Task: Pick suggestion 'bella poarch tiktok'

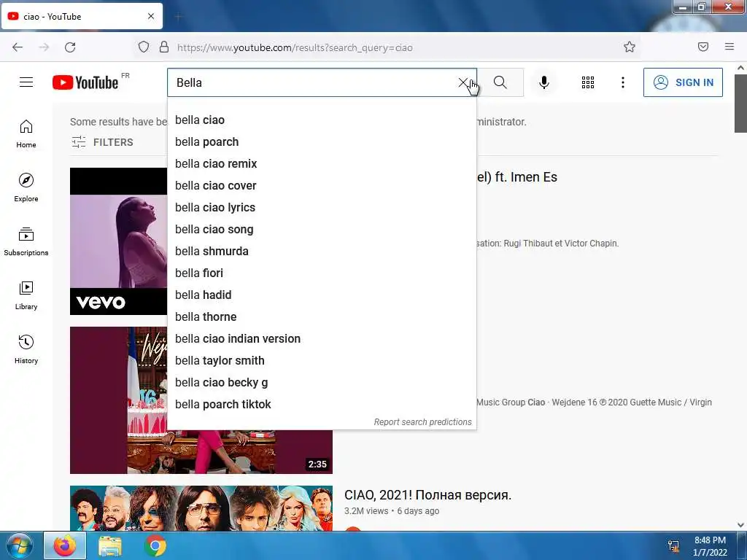Action: pos(322,405)
